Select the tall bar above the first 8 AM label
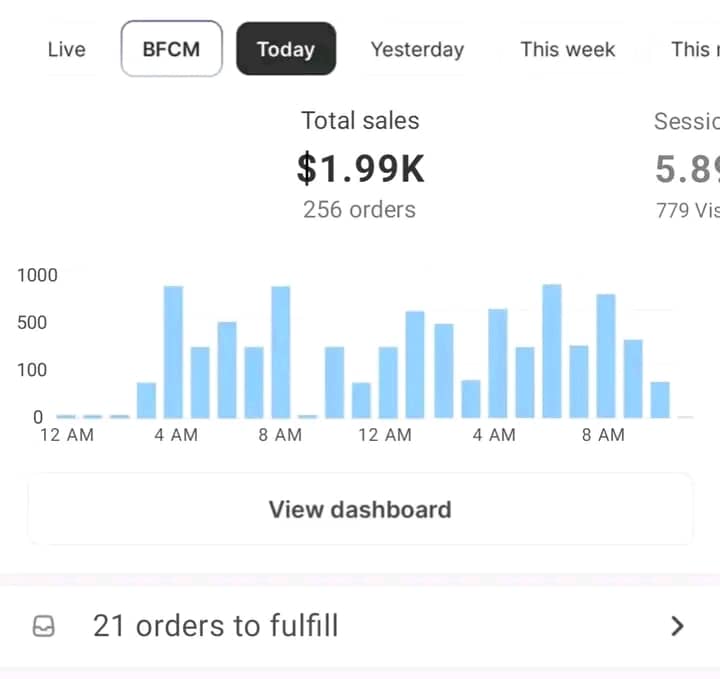The width and height of the screenshot is (720, 679). 281,352
